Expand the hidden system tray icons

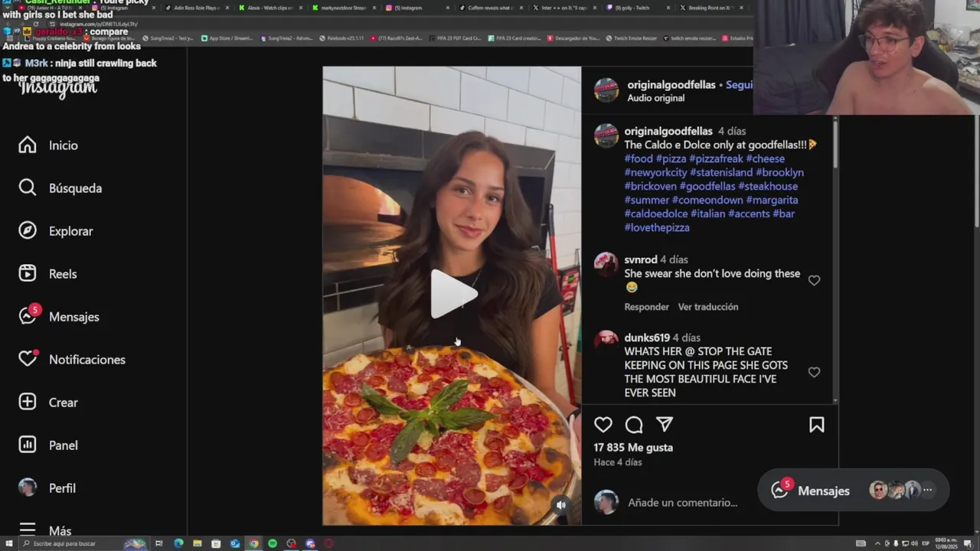coord(877,543)
